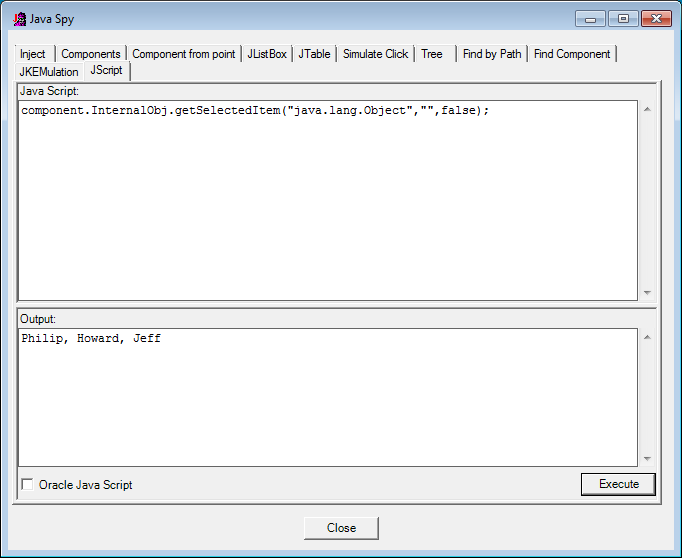Open the Inject tab
Image resolution: width=682 pixels, height=558 pixels.
33,54
